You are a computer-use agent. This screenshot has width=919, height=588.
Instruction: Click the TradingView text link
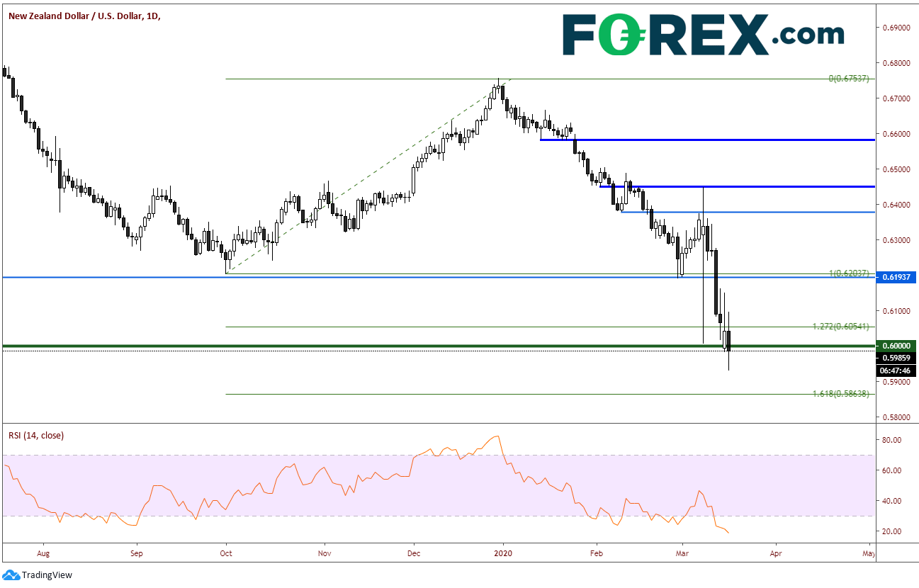(x=47, y=575)
